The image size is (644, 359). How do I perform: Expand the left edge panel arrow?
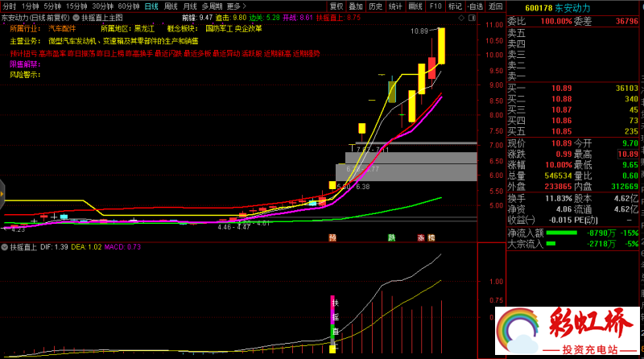(2, 194)
